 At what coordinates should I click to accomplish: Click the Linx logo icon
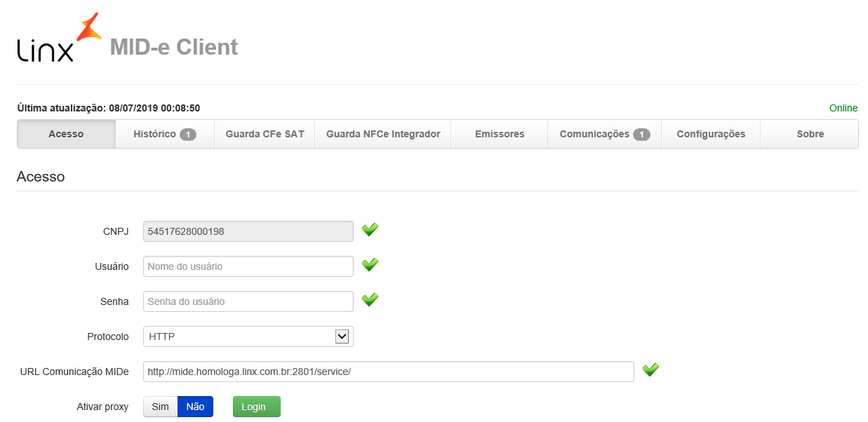[59, 38]
